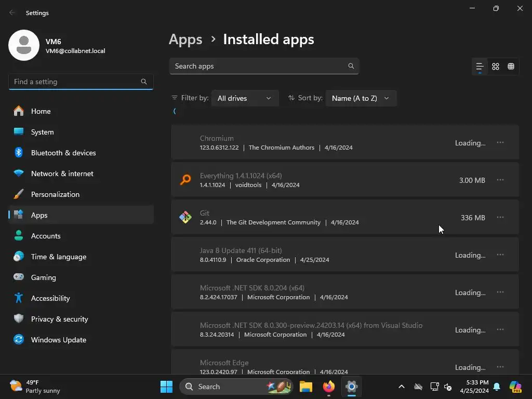The image size is (532, 399).
Task: Open Time & language settings
Action: [x=81, y=257]
